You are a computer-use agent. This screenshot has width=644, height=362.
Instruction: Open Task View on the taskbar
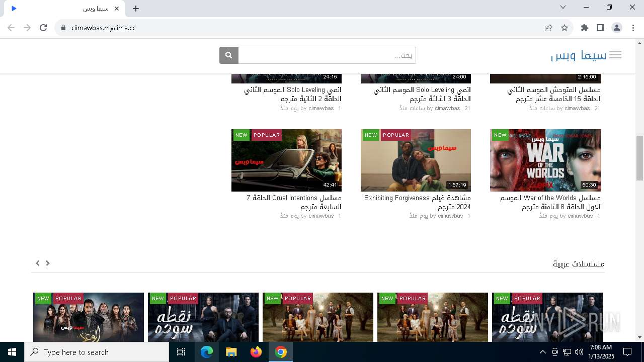click(x=181, y=352)
